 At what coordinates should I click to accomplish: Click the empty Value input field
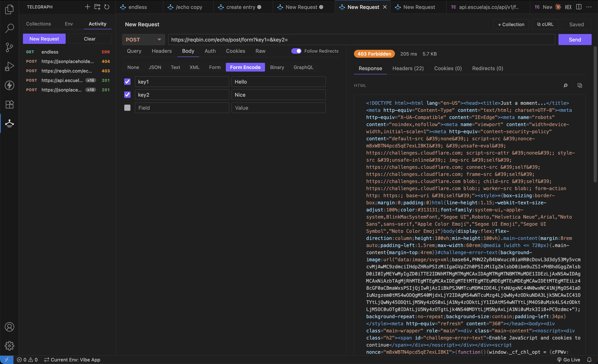click(x=278, y=108)
